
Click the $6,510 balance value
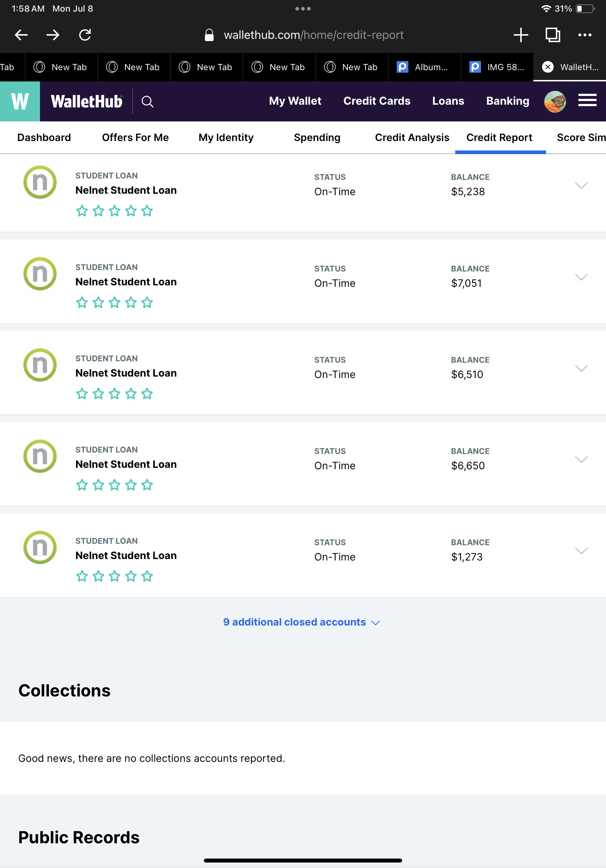(467, 374)
